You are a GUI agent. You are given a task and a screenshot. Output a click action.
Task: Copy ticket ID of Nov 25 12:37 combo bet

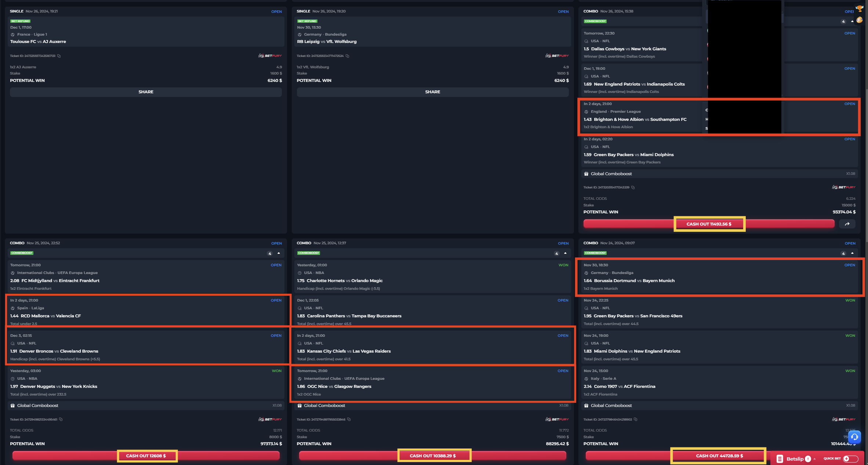349,419
